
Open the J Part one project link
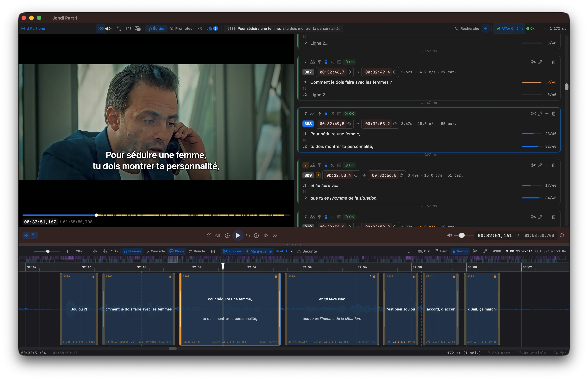pyautogui.click(x=33, y=29)
